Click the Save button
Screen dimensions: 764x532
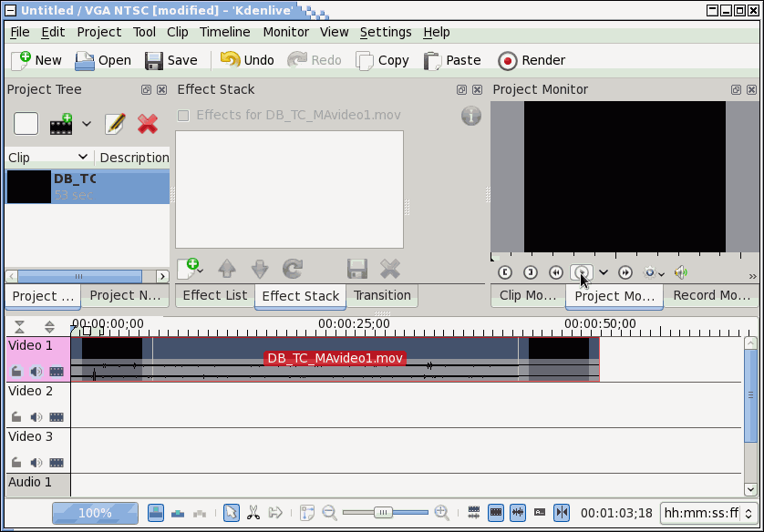click(x=171, y=60)
